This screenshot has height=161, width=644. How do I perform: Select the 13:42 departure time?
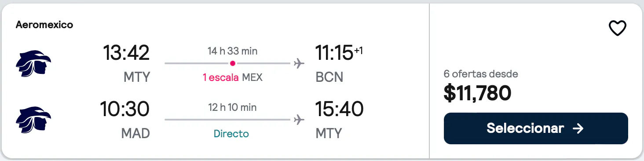[x=126, y=53]
